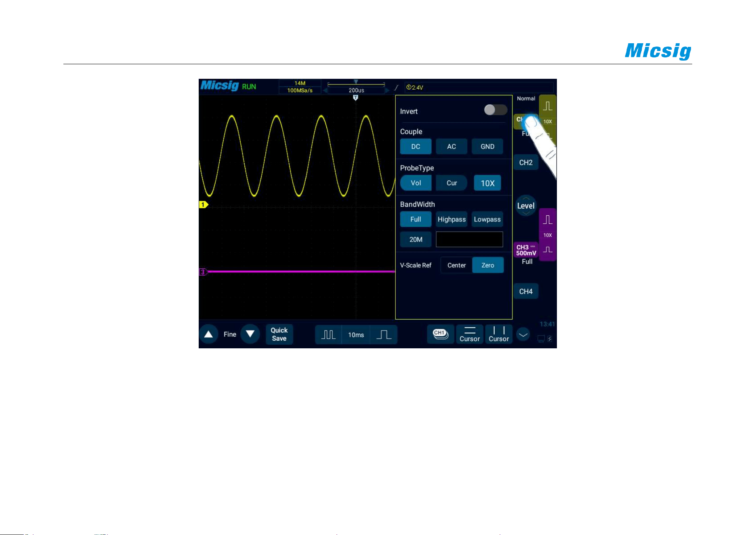Select the Highpass bandwidth filter

click(x=451, y=219)
